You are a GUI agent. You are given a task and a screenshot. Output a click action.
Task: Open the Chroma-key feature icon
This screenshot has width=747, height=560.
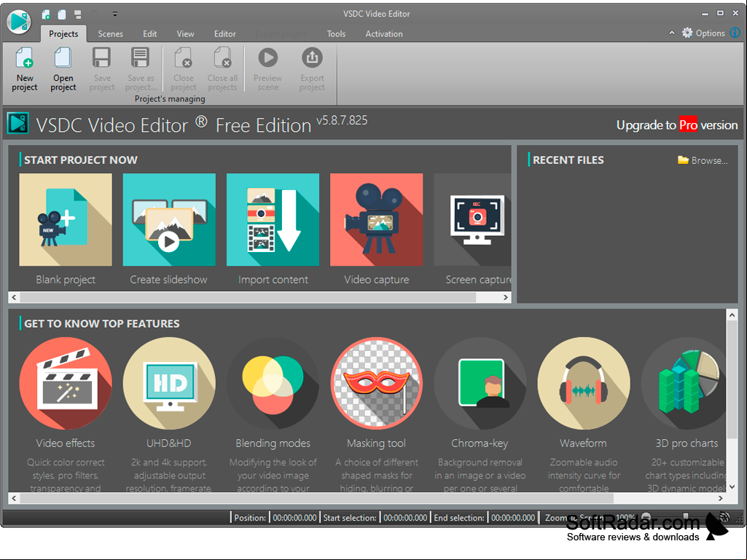pos(480,383)
